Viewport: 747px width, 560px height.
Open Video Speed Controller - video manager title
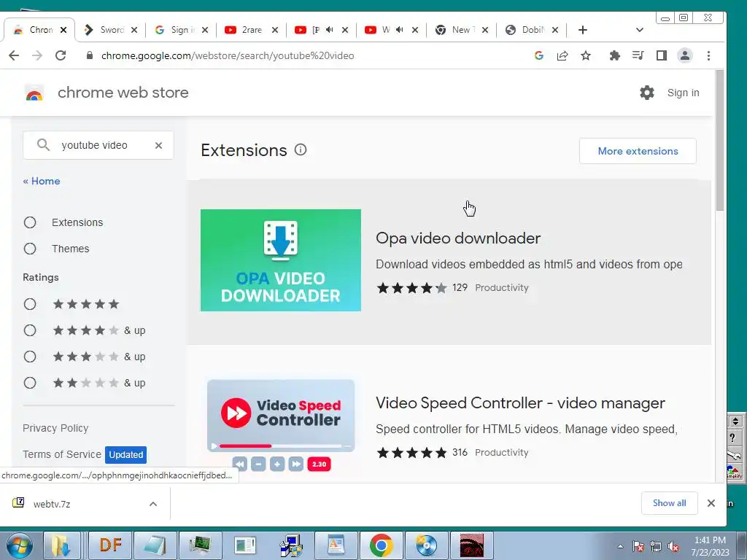[520, 402]
